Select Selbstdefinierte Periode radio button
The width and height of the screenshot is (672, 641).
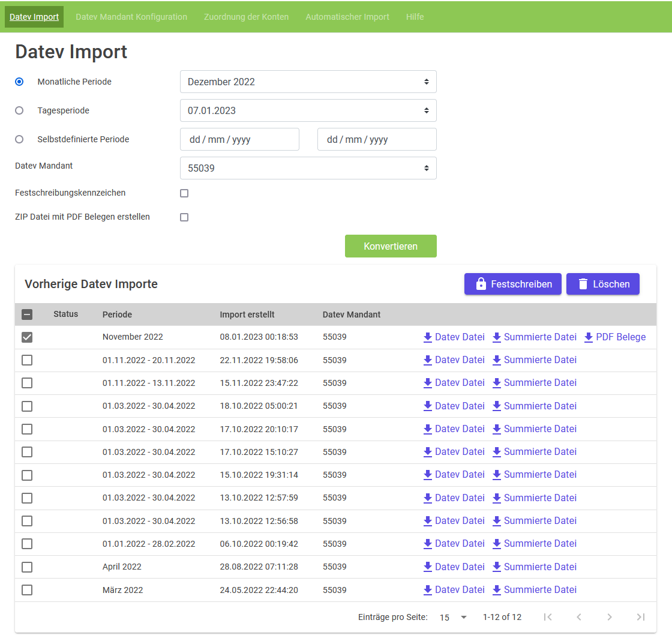19,139
